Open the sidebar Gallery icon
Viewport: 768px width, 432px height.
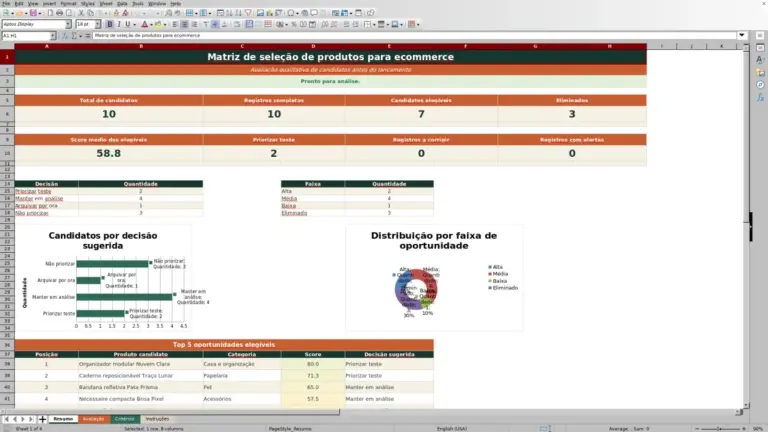(760, 72)
